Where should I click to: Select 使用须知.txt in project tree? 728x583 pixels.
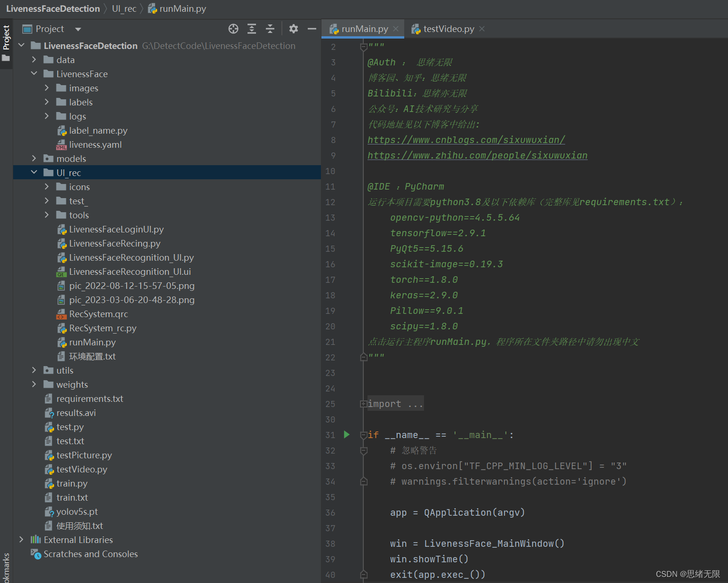80,526
